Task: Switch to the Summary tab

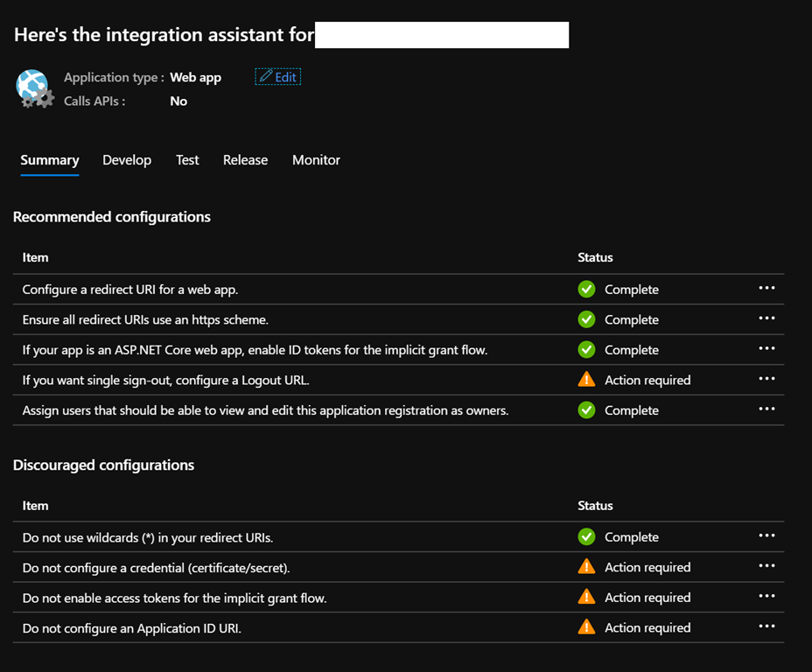Action: 50,160
